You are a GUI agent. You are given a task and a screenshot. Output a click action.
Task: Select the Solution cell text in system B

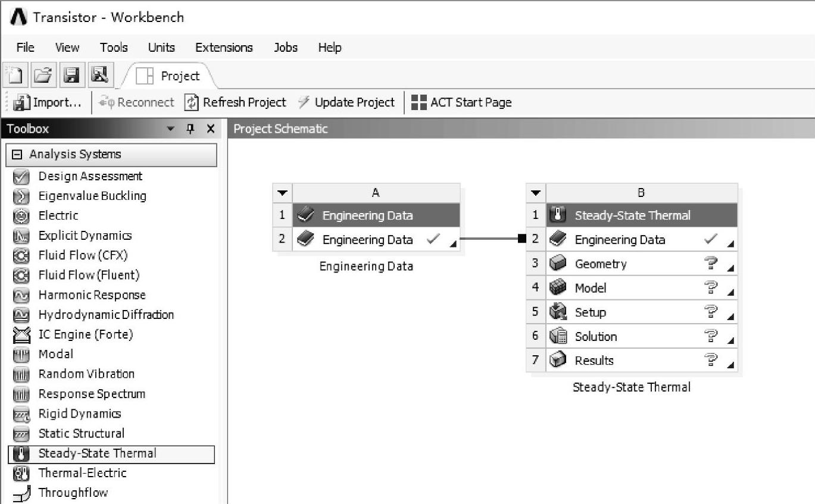[595, 336]
